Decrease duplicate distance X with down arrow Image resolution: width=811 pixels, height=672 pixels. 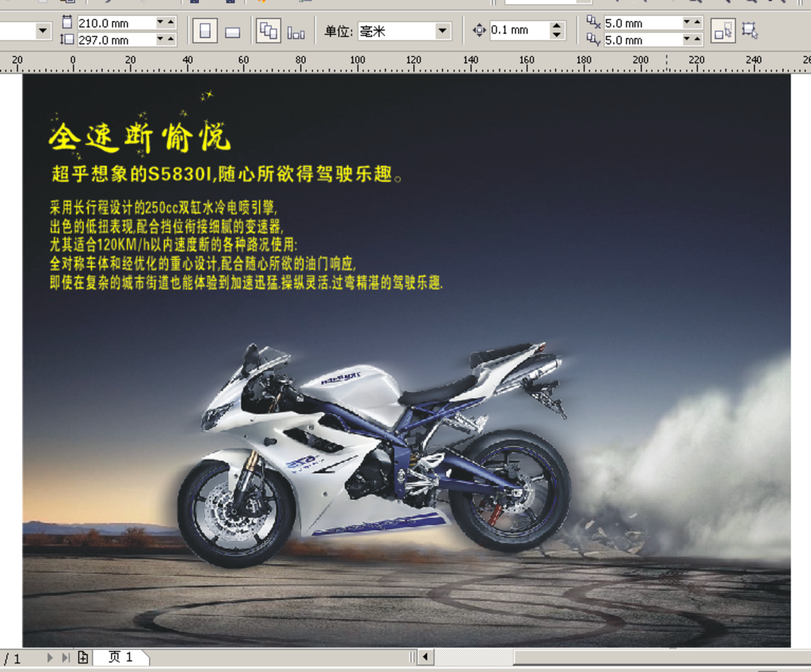pyautogui.click(x=687, y=22)
